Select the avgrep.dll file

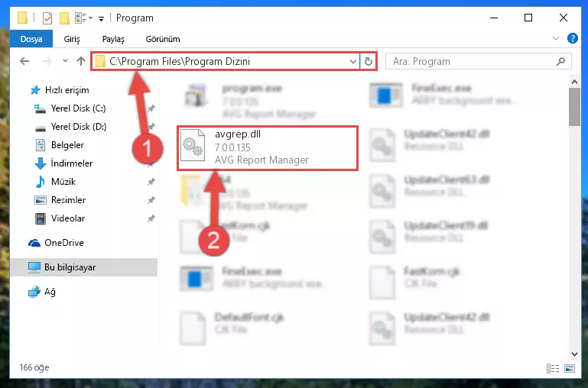(268, 148)
